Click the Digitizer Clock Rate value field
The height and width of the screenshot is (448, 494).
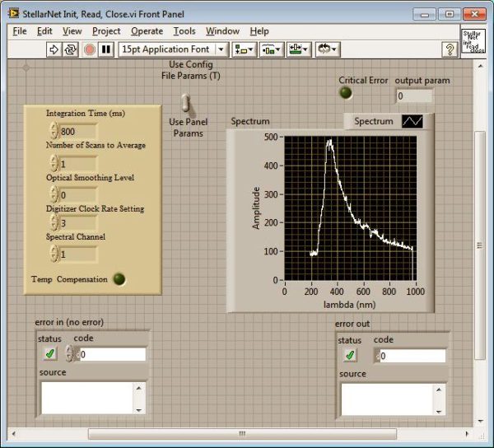pos(78,223)
